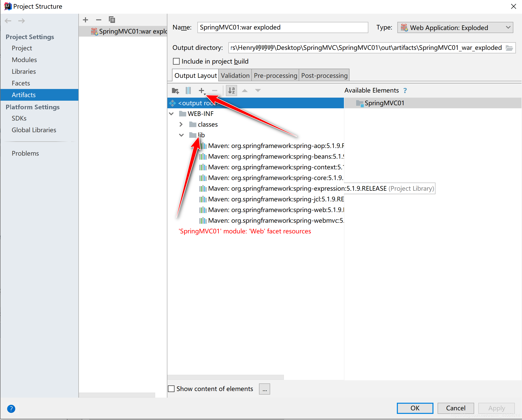Select the spring-context library entry

(x=271, y=167)
